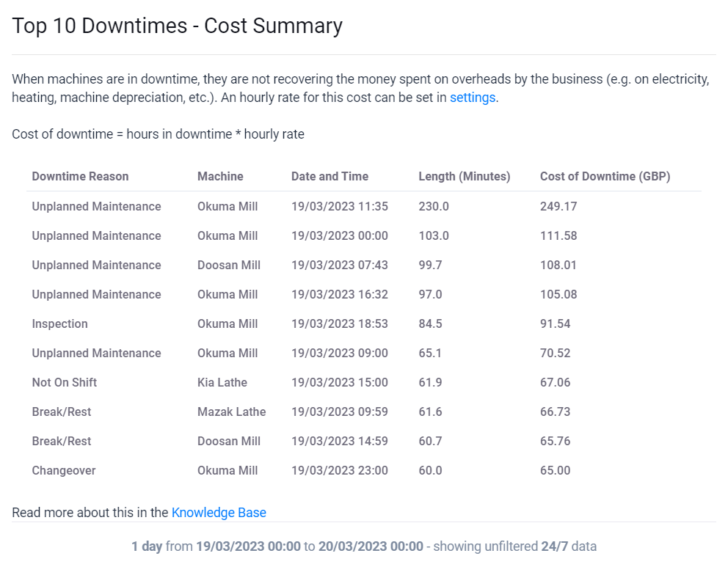Select the 108.01 cost value

pyautogui.click(x=558, y=265)
